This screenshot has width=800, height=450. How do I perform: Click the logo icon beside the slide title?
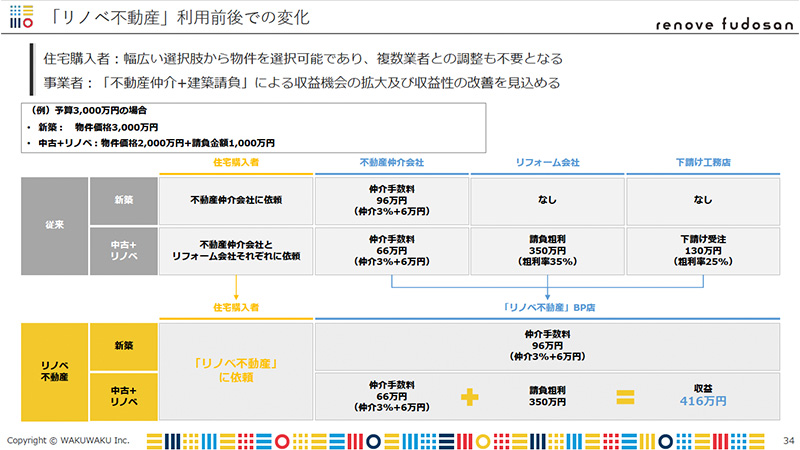point(21,16)
